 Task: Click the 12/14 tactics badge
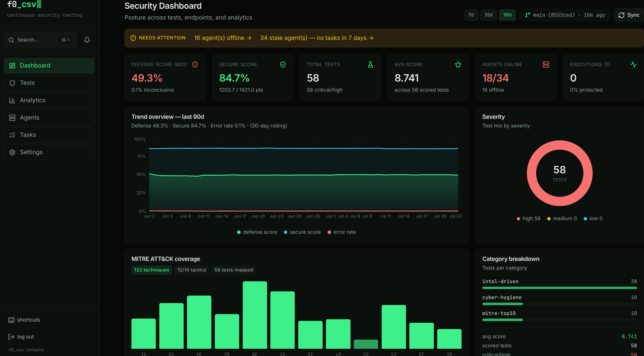(192, 270)
